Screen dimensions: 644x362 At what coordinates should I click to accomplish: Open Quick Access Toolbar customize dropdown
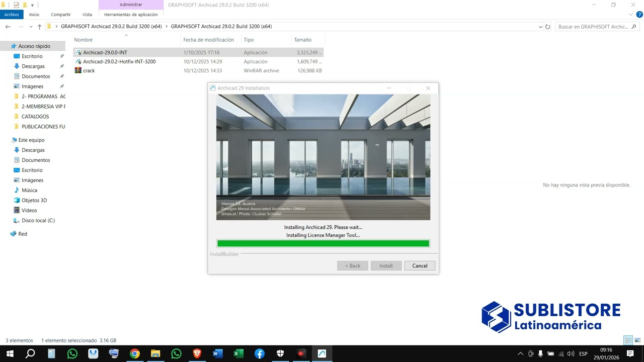pyautogui.click(x=32, y=5)
